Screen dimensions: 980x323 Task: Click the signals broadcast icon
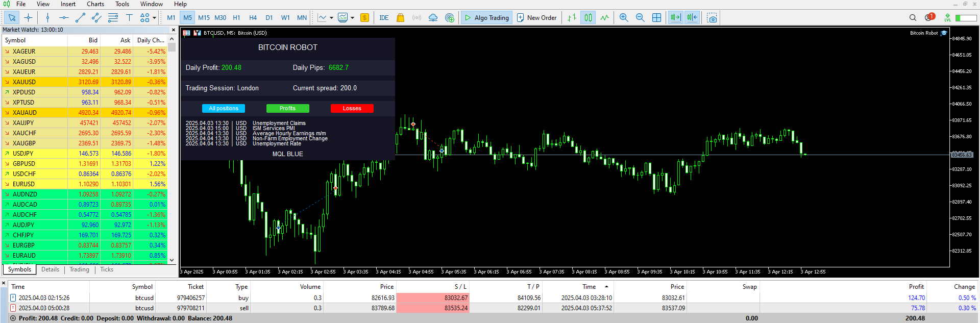point(416,18)
